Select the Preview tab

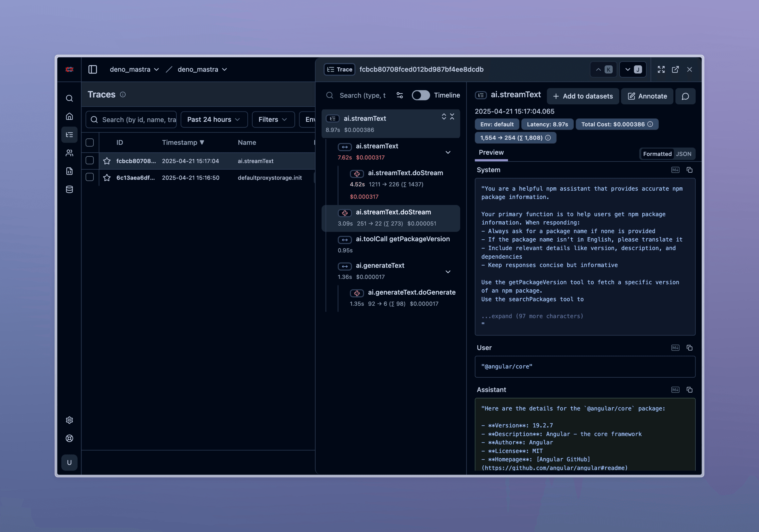[491, 152]
